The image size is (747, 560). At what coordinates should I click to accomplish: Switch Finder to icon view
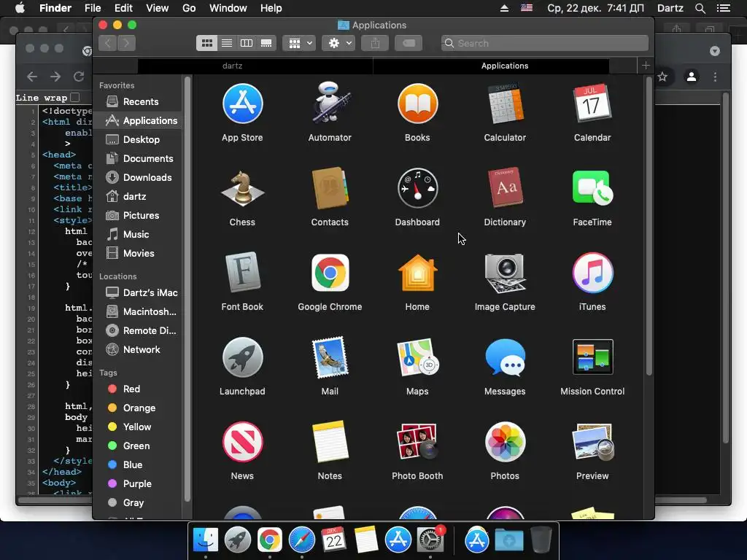coord(206,43)
